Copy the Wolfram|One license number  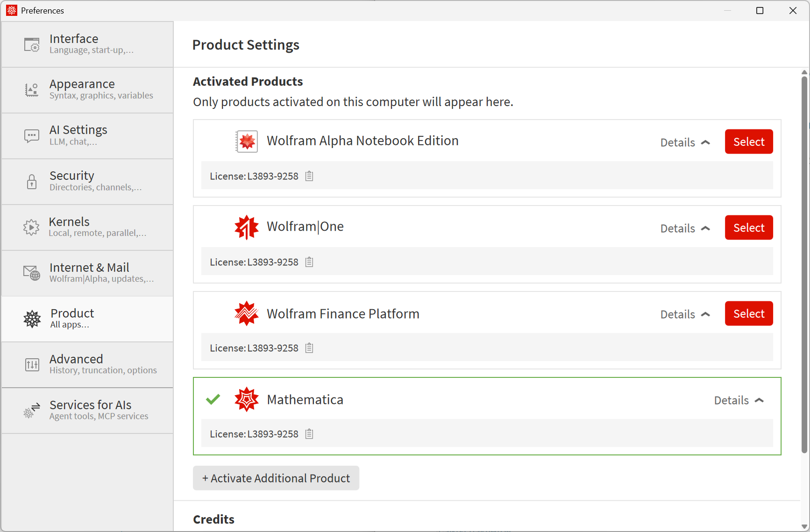tap(309, 262)
